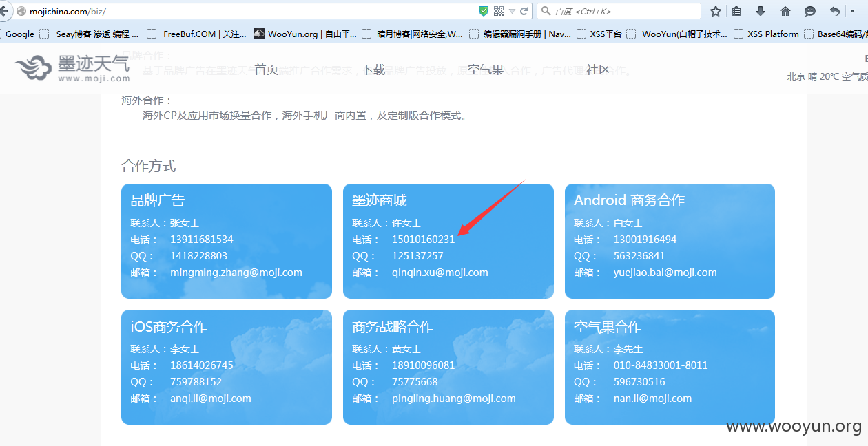Open the Google bookmark
The image size is (868, 446).
(x=20, y=34)
